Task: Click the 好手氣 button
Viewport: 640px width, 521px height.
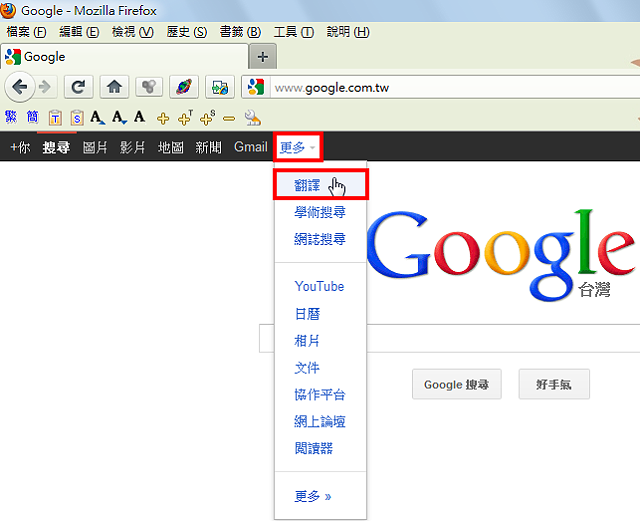Action: tap(554, 384)
